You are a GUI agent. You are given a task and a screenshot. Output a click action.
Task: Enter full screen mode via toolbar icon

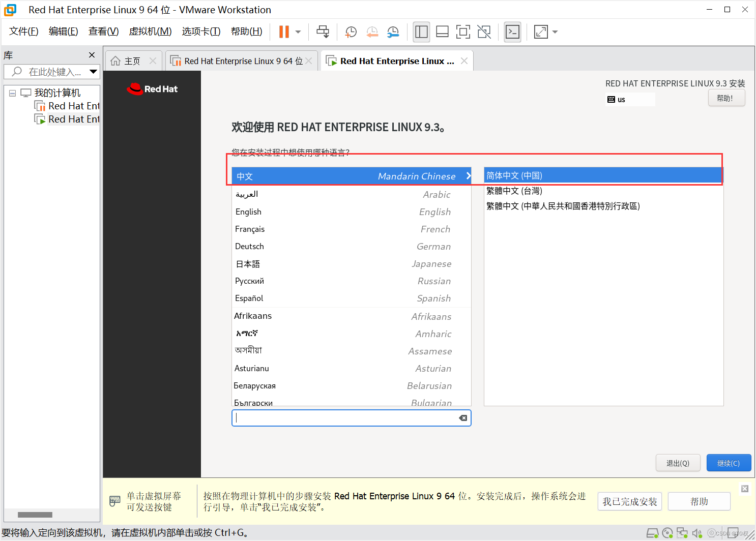(463, 32)
